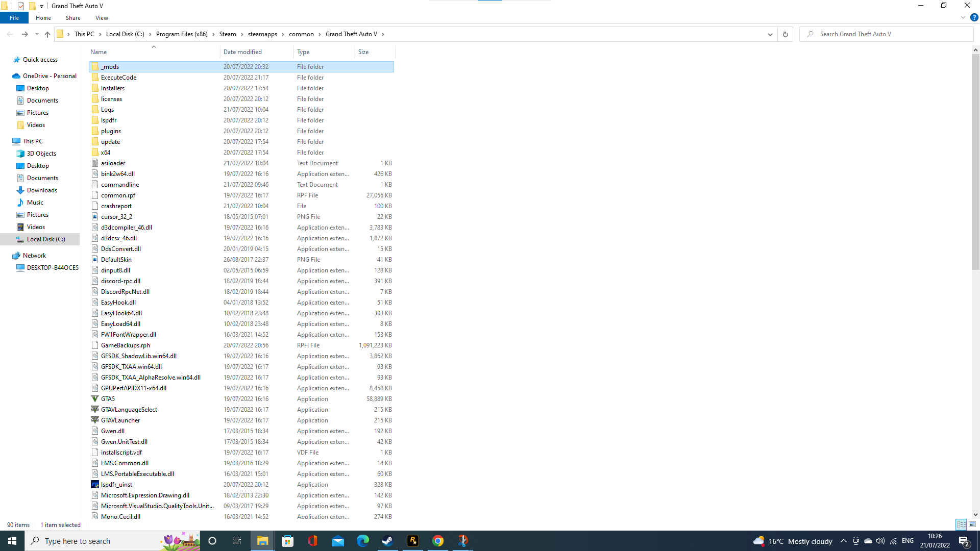Viewport: 980px width, 551px height.
Task: Sort files by Date modified column
Action: point(242,52)
